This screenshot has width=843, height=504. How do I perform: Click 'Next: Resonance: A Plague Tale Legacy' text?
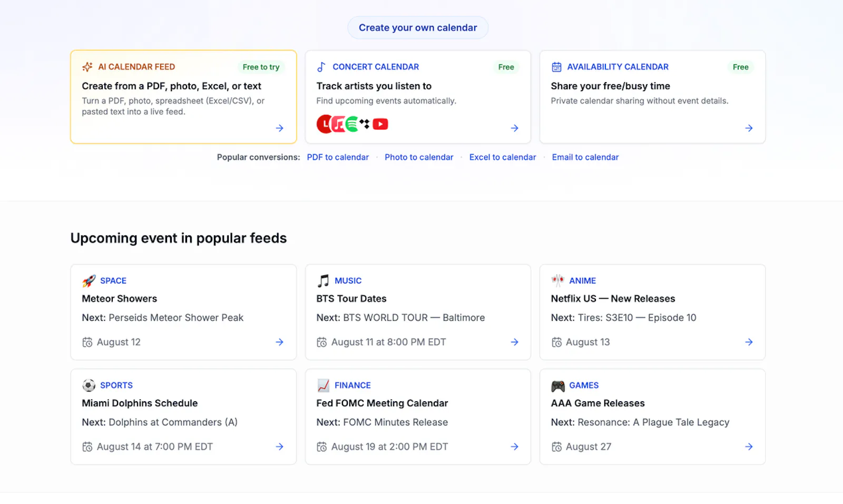pos(640,422)
